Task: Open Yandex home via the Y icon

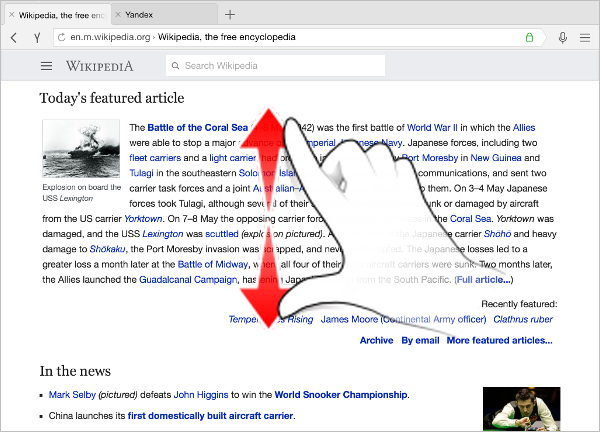Action: coord(37,37)
